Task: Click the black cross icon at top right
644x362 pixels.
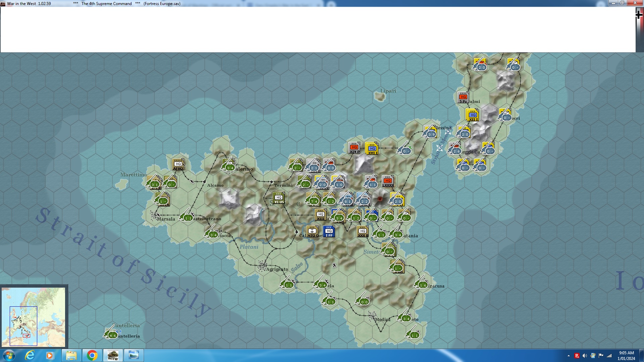Action: point(639,15)
